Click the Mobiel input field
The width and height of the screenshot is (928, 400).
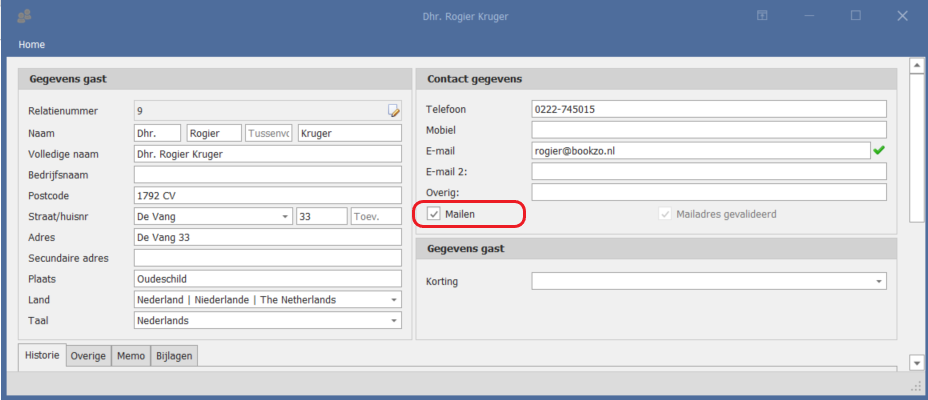pyautogui.click(x=709, y=130)
